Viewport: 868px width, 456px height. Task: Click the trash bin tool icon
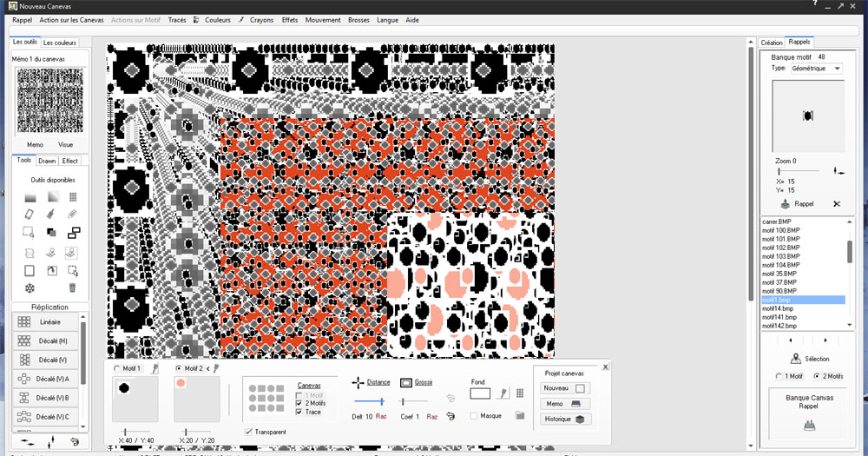[73, 287]
